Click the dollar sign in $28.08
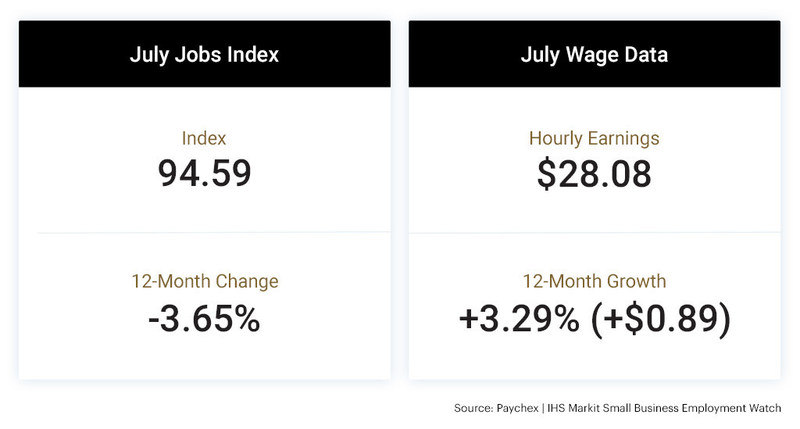800x429 pixels. click(546, 174)
